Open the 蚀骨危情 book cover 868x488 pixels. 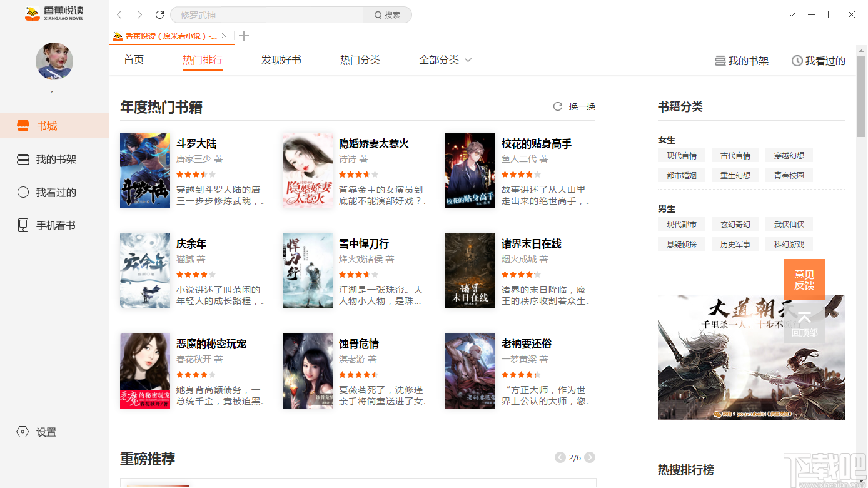[x=308, y=371]
